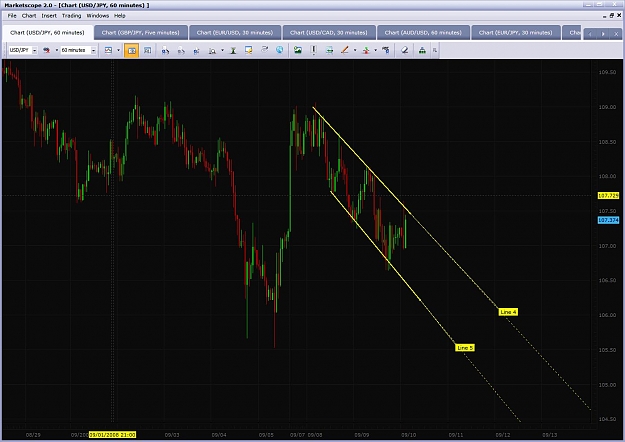Open the USD/JPY symbol dropdown arrow

pyautogui.click(x=35, y=51)
